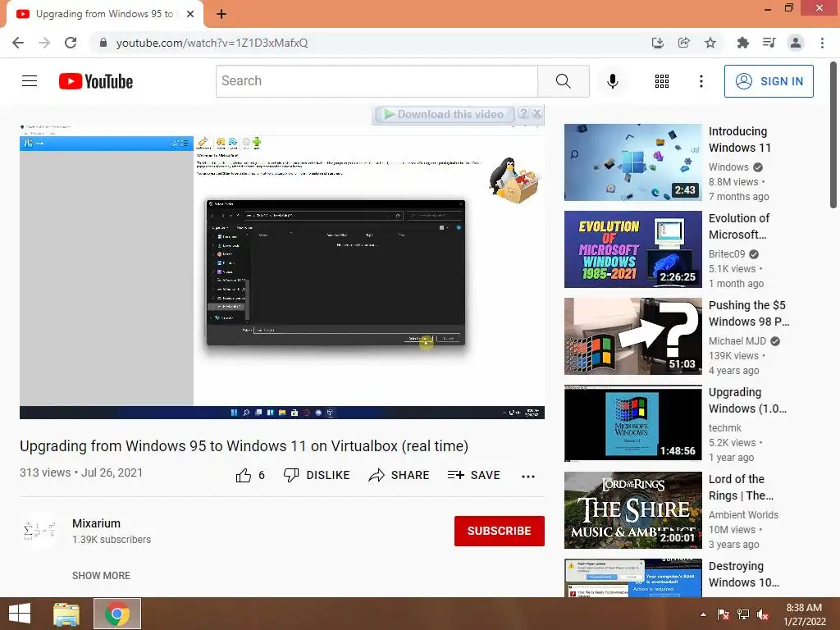Click the SIGN IN button
Image resolution: width=840 pixels, height=630 pixels.
[x=769, y=81]
